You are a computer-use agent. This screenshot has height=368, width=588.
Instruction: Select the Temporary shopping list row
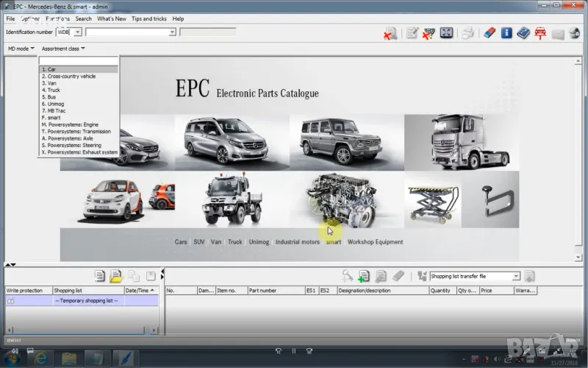click(x=87, y=301)
